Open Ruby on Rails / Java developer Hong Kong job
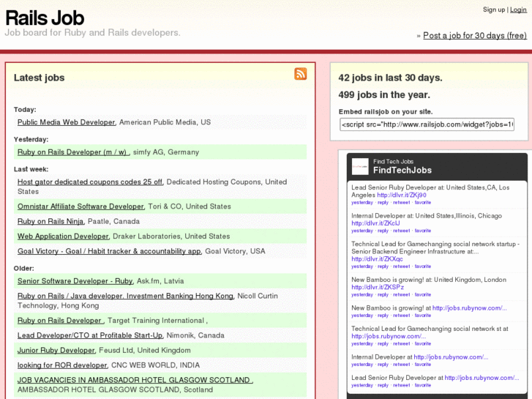Viewport: 532px width, 399px height. point(126,296)
